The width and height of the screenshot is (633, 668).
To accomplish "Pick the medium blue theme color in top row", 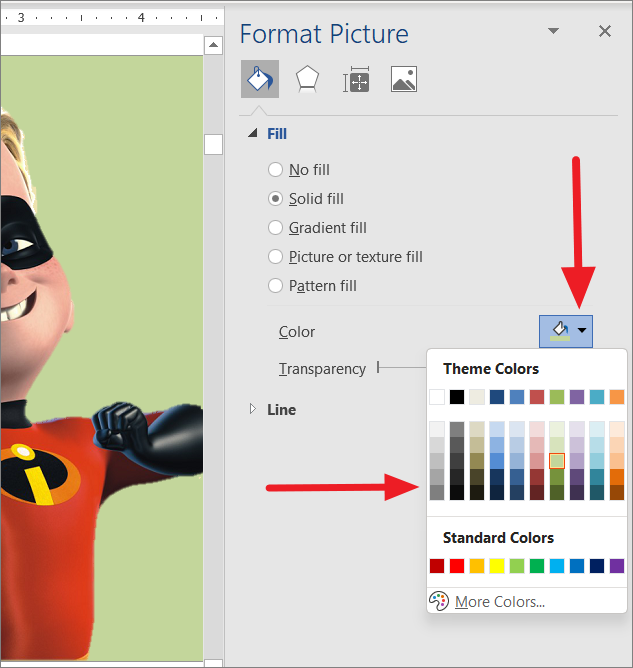I will (517, 397).
